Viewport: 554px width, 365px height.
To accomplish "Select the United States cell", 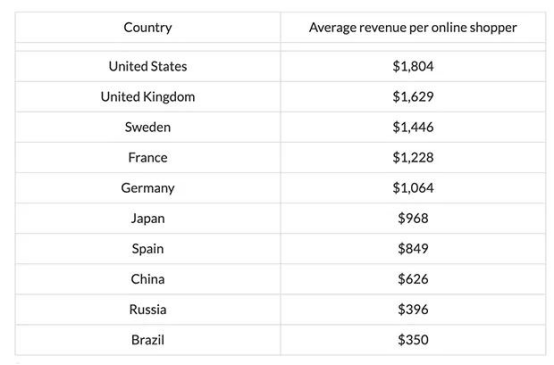I will [x=148, y=66].
